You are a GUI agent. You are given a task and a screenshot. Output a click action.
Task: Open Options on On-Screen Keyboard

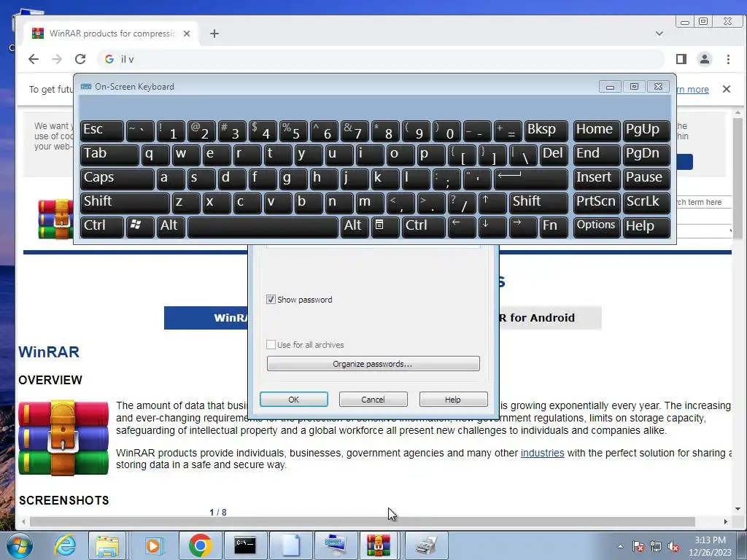(x=597, y=227)
